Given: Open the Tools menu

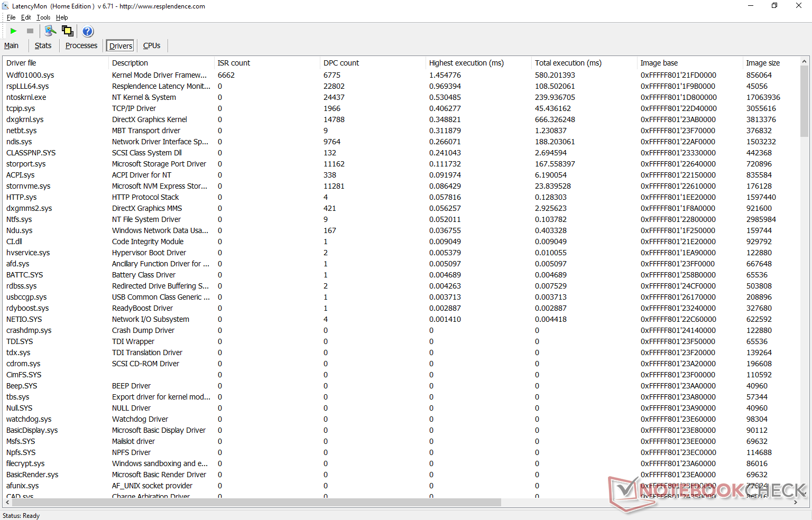Looking at the screenshot, I should coord(43,17).
